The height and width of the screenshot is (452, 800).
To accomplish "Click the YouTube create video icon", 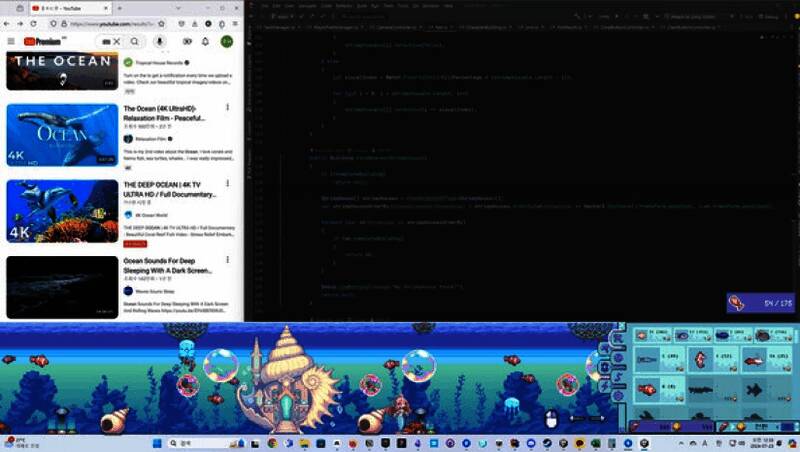I will (x=185, y=41).
